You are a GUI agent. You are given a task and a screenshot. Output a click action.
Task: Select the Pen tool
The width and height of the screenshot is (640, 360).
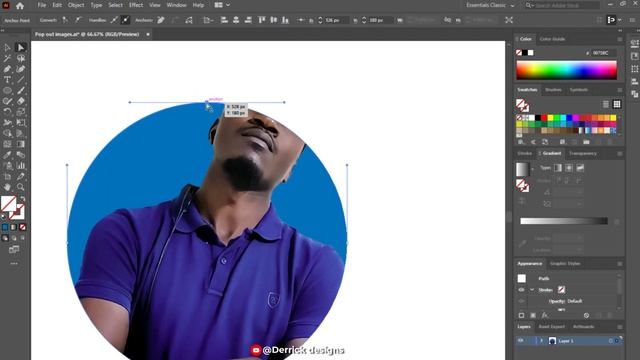click(7, 69)
